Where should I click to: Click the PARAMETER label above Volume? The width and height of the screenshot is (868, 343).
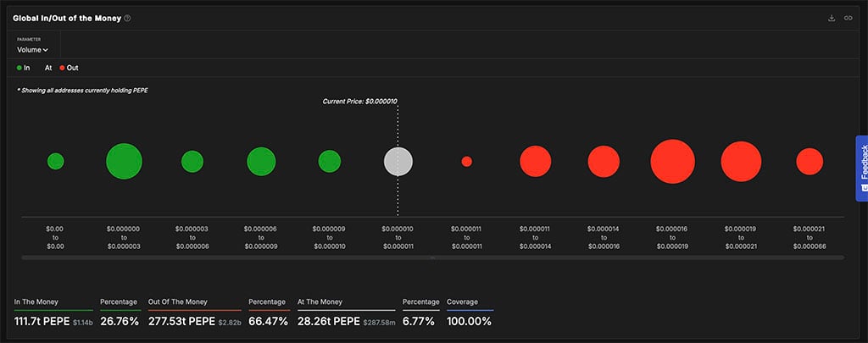point(29,39)
